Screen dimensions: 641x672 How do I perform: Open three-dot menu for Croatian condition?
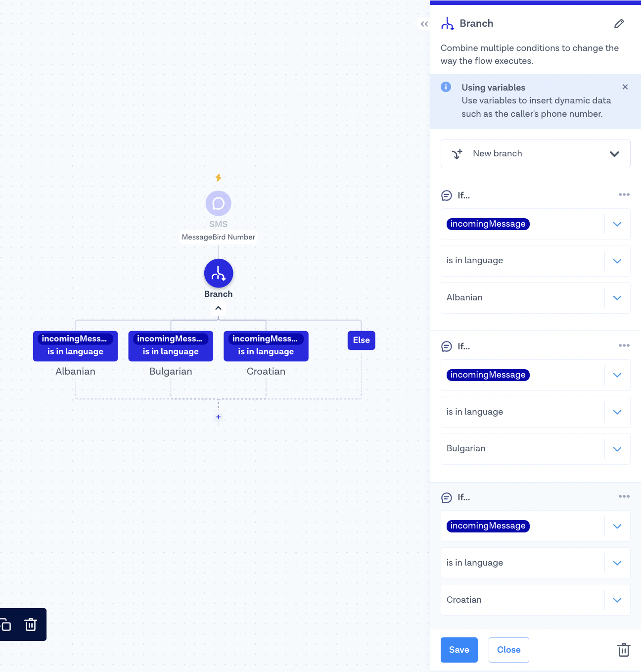tap(624, 496)
